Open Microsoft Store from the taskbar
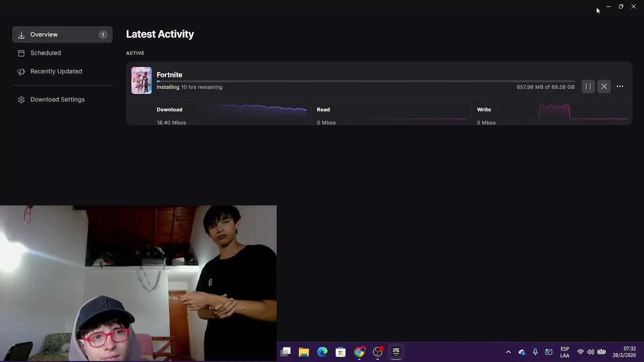The height and width of the screenshot is (362, 644). click(x=341, y=352)
